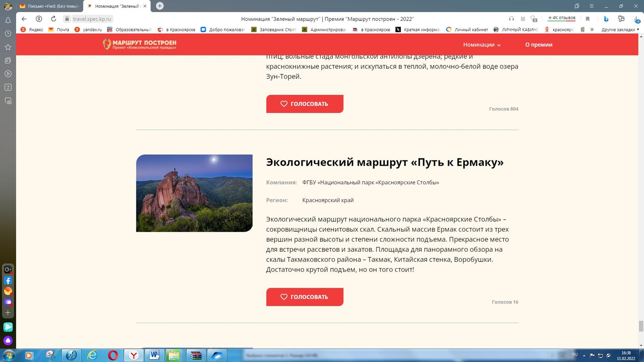This screenshot has width=644, height=362.
Task: Go back using the browser arrow
Action: 24,19
